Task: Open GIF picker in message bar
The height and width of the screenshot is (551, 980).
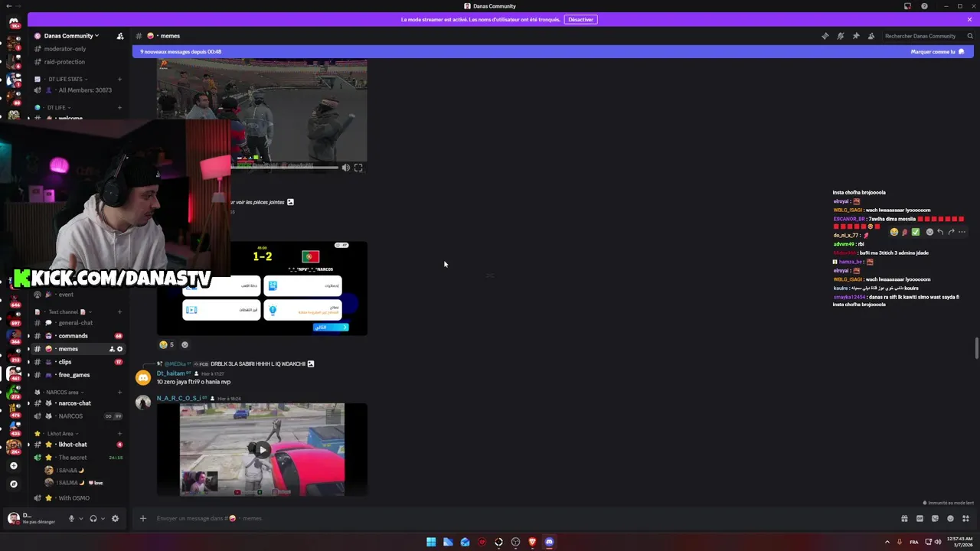Action: pyautogui.click(x=920, y=518)
